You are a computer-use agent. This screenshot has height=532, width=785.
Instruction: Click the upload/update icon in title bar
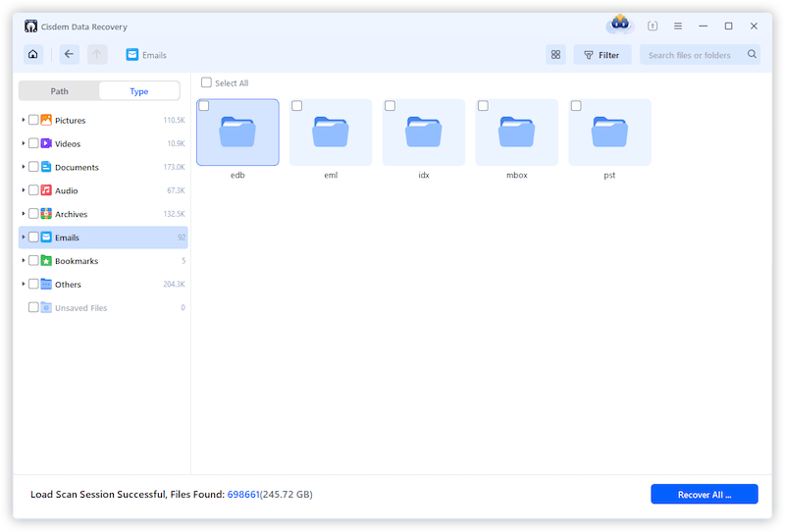click(653, 26)
